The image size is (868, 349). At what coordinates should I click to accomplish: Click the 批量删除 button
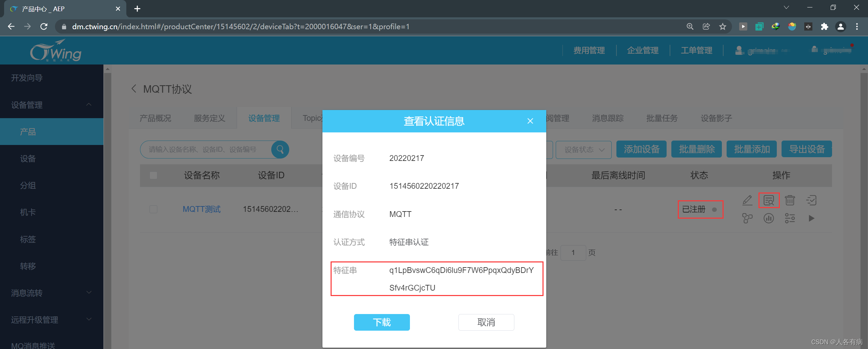point(697,149)
